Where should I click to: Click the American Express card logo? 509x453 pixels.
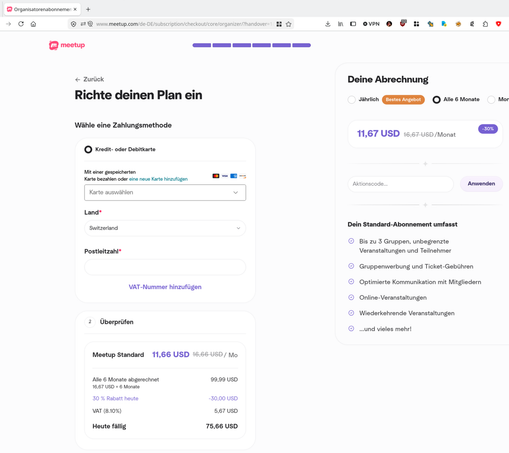234,176
